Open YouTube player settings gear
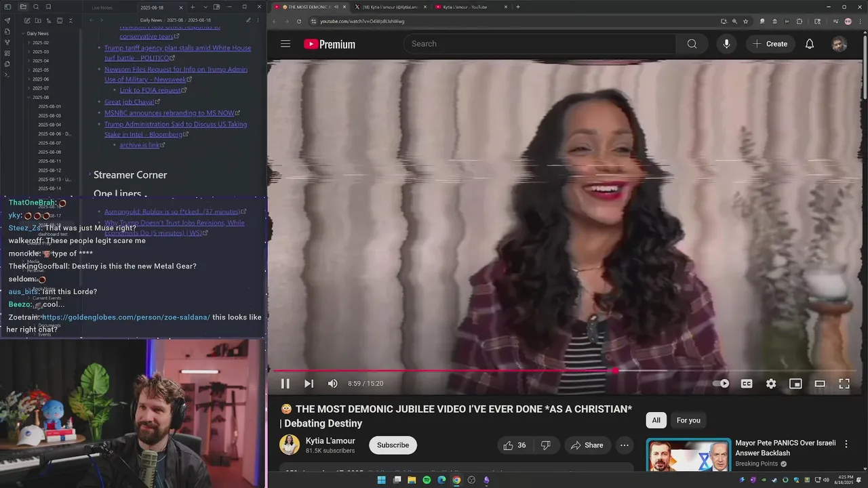868x488 pixels. (x=771, y=384)
